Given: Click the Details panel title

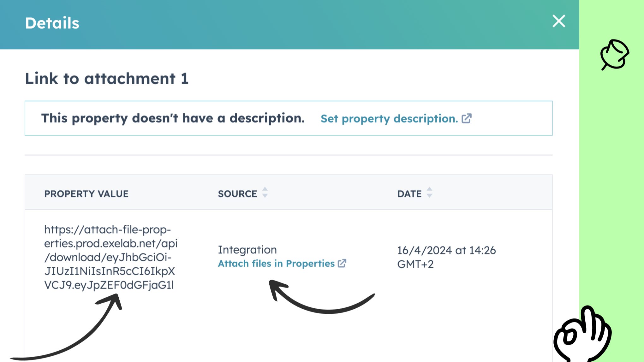Looking at the screenshot, I should pos(52,23).
